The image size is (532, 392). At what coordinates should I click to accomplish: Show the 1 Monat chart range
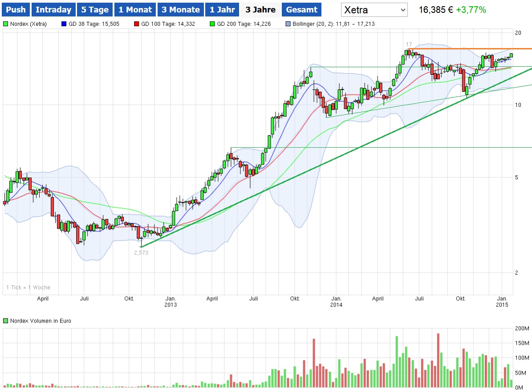click(x=135, y=9)
